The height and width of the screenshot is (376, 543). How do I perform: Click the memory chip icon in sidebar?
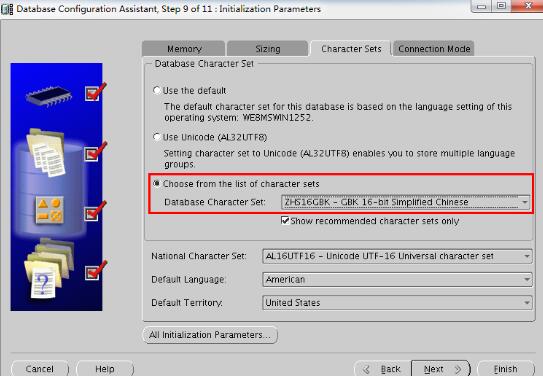pos(48,95)
